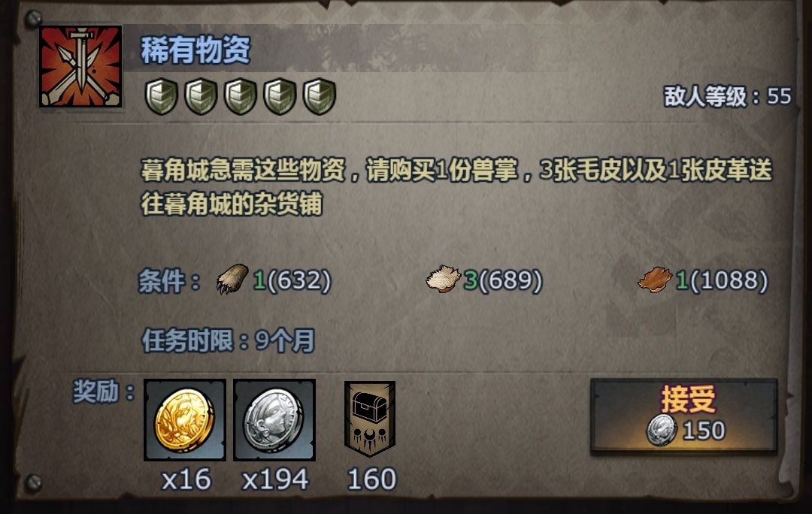
Task: Click the second difficulty shield icon
Action: point(201,96)
